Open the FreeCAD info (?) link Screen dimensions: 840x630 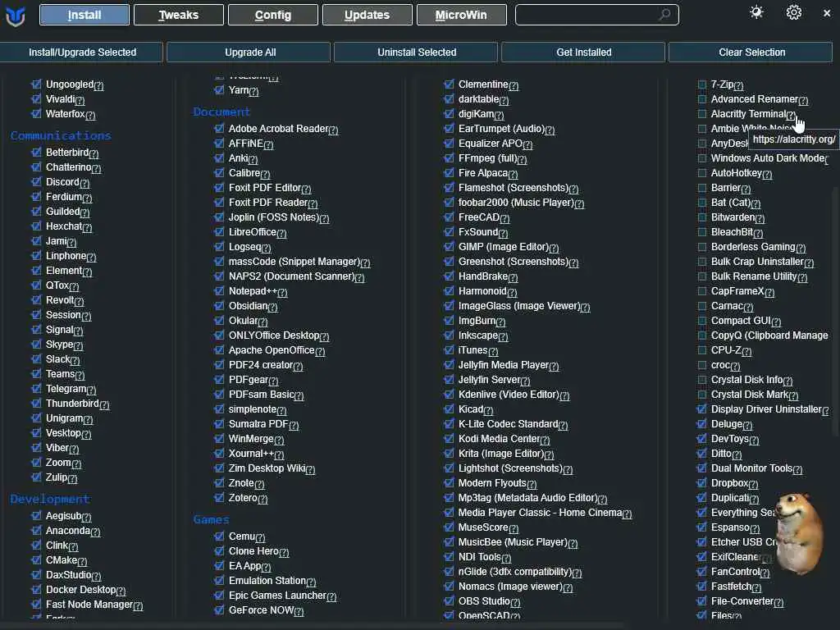pyautogui.click(x=504, y=218)
